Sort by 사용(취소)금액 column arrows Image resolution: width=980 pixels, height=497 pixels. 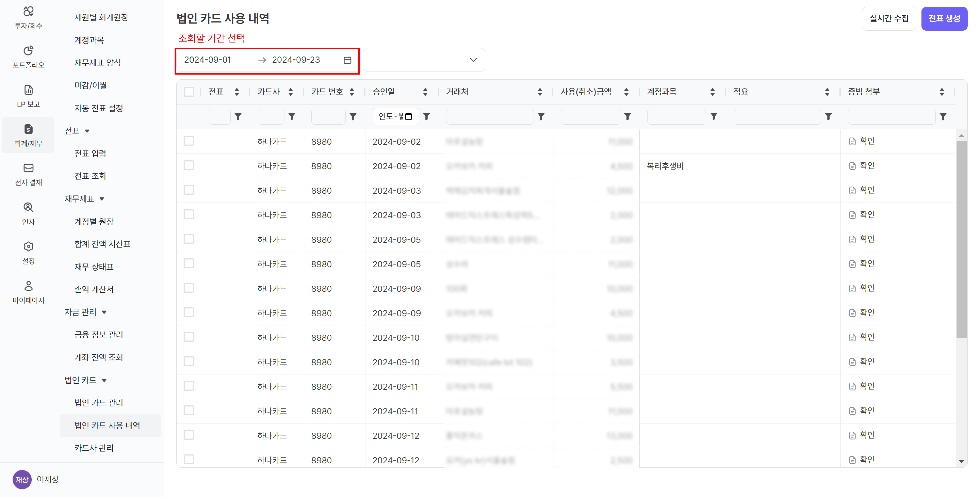pyautogui.click(x=626, y=92)
